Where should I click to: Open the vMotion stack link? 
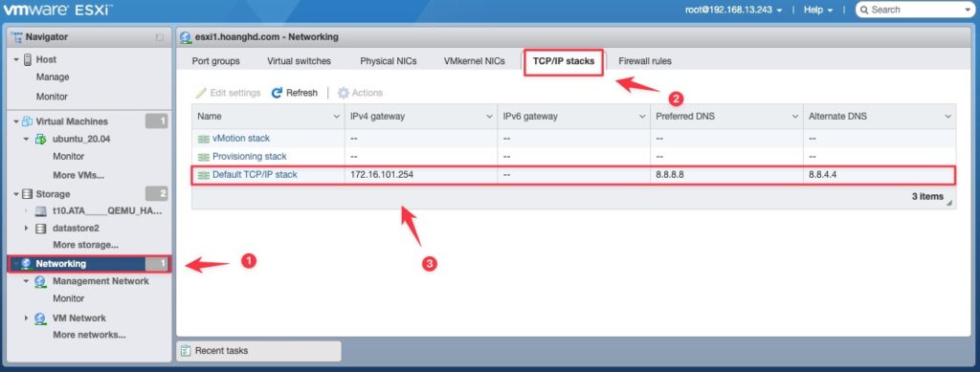[x=241, y=139]
